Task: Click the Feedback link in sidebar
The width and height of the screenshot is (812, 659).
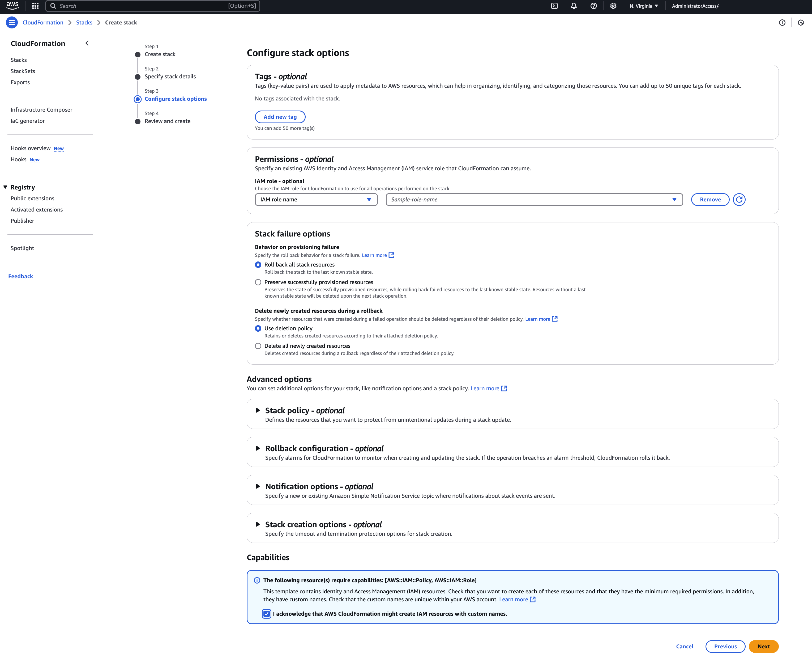Action: (20, 276)
